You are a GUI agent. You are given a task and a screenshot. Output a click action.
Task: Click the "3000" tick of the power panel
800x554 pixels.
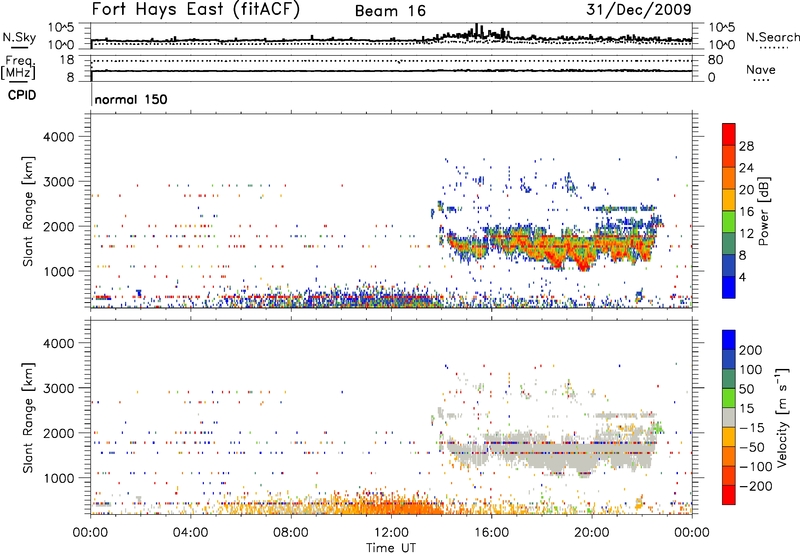(59, 182)
